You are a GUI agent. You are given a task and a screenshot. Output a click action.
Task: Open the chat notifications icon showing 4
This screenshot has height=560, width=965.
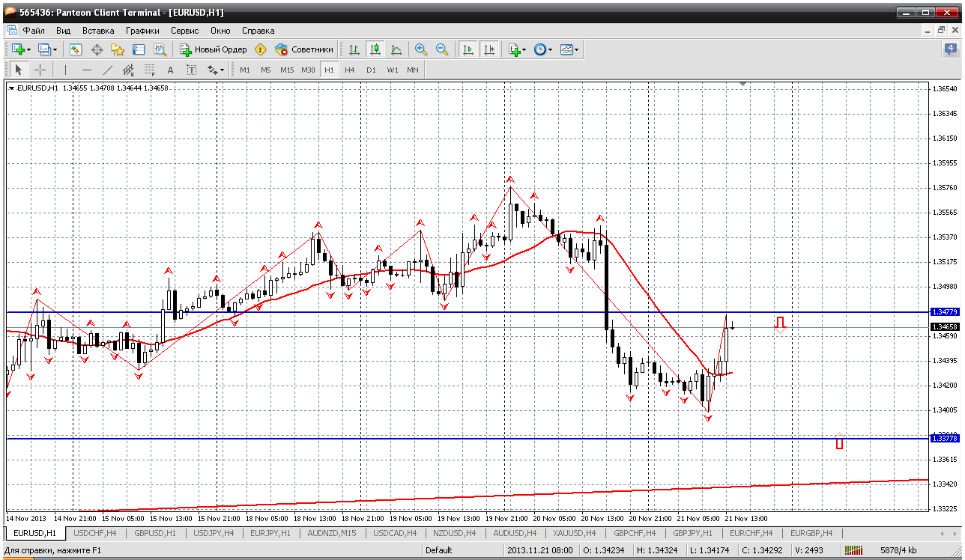[951, 49]
